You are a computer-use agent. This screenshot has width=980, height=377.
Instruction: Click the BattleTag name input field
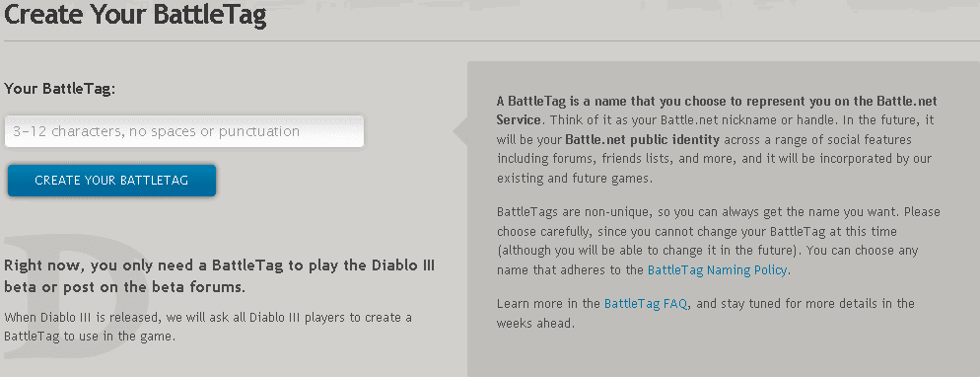(184, 131)
